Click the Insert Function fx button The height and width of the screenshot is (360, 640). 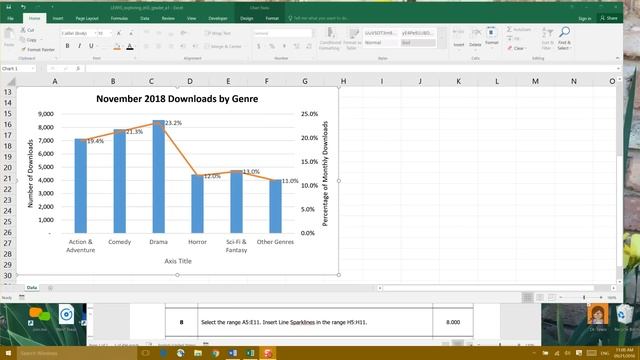(78, 69)
